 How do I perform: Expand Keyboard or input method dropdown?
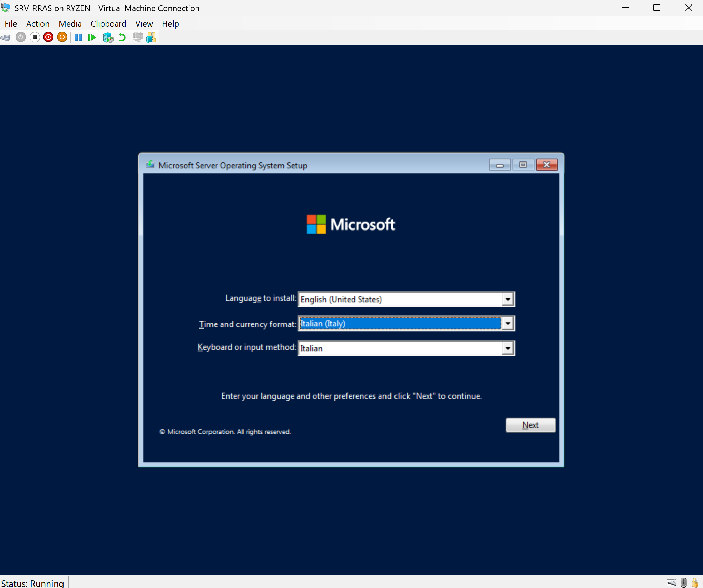tap(507, 348)
